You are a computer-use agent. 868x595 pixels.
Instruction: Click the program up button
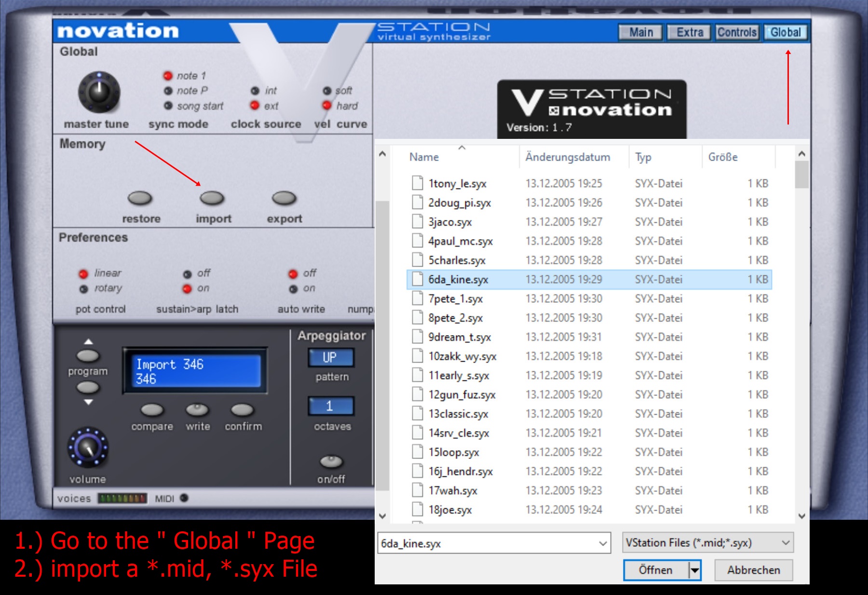88,356
